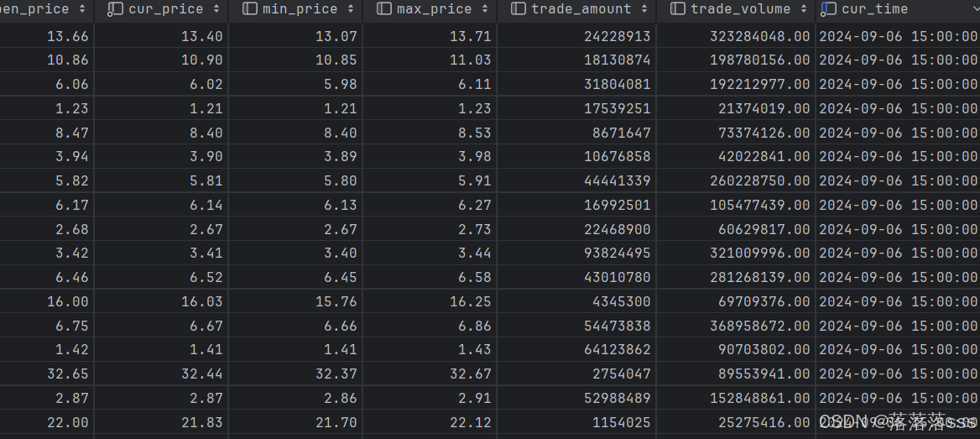Click cur_price value 5.81
Viewport: 980px width, 439px height.
206,180
